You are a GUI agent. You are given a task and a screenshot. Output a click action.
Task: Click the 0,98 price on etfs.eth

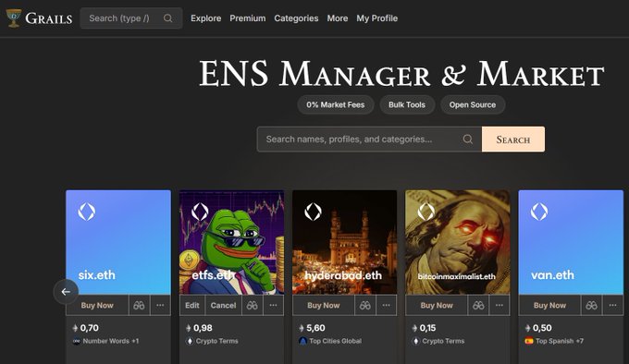point(203,328)
